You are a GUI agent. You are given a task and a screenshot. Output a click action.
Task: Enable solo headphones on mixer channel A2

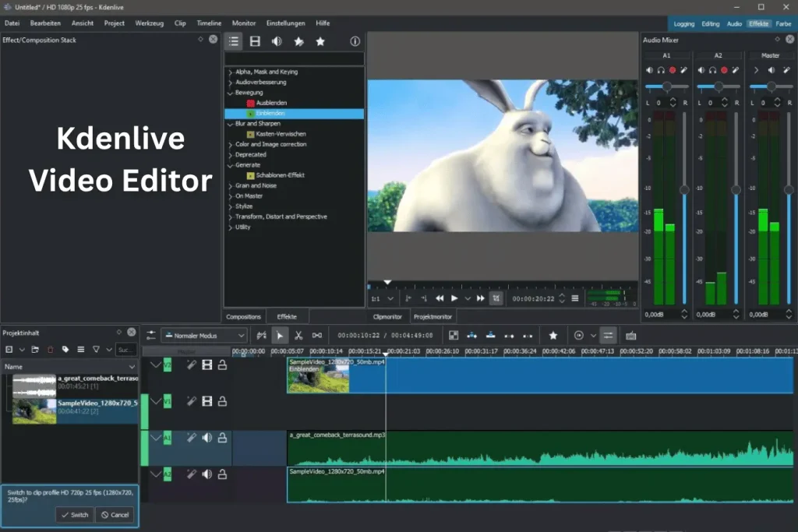click(712, 70)
